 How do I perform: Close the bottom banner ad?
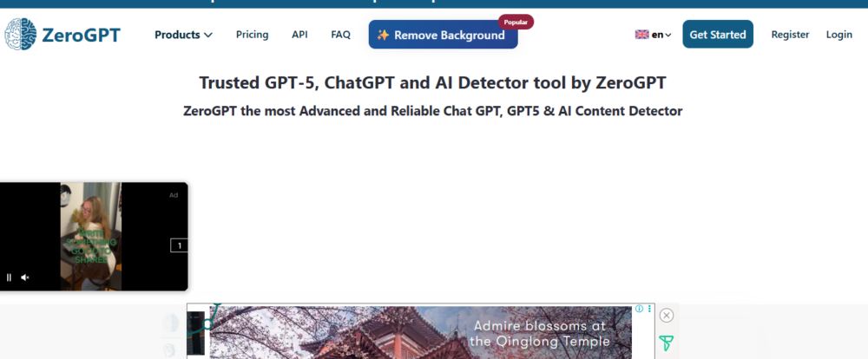[667, 316]
